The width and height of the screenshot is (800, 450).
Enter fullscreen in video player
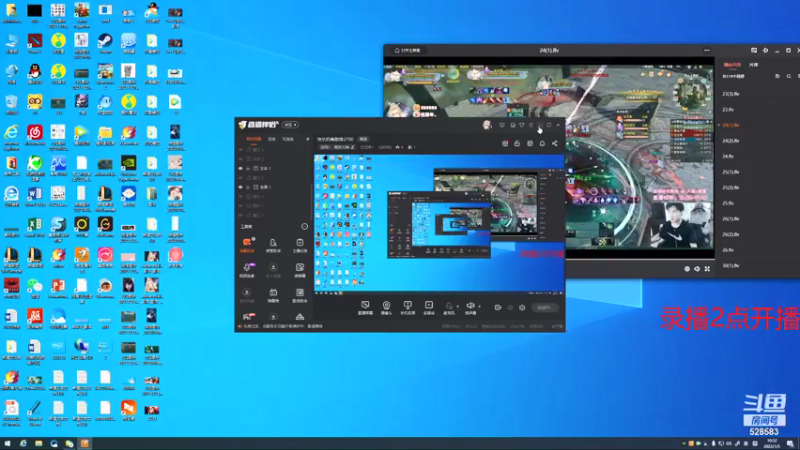[707, 268]
